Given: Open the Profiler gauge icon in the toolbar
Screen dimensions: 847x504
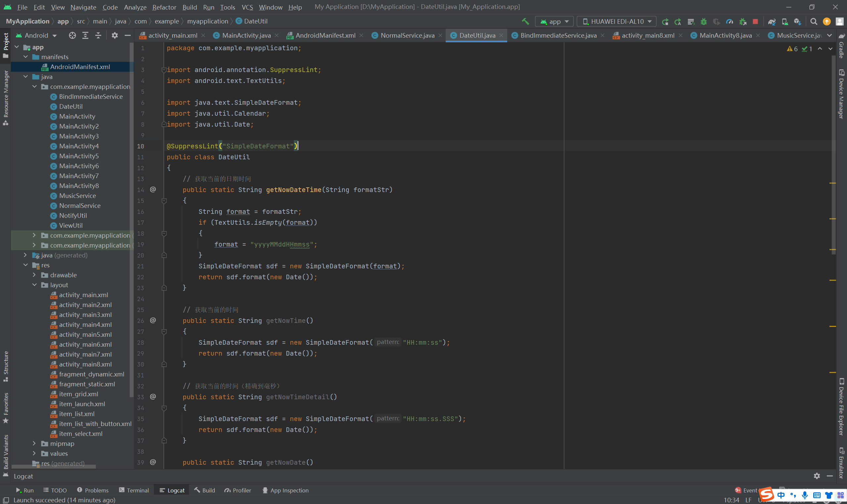Looking at the screenshot, I should point(730,21).
